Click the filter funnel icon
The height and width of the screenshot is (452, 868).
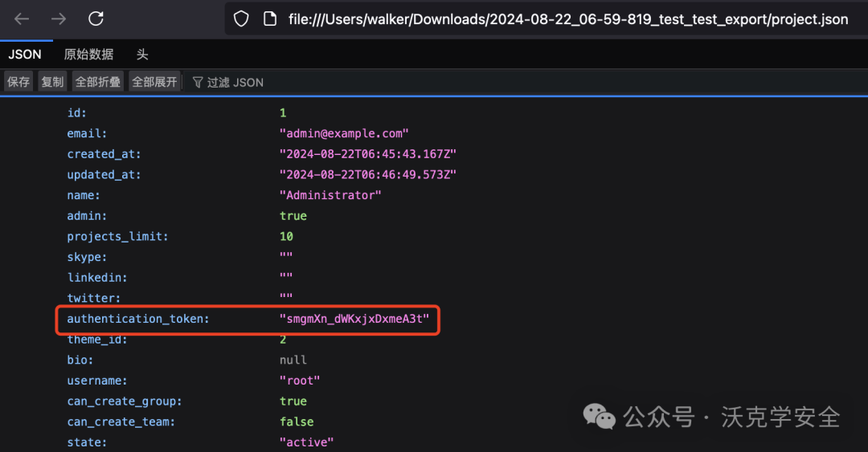point(198,83)
